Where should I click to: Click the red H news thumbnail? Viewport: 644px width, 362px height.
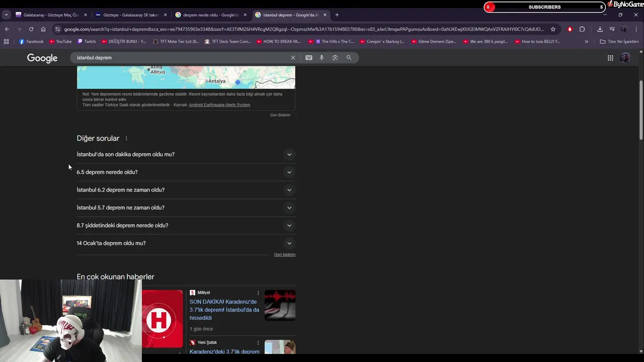click(162, 319)
